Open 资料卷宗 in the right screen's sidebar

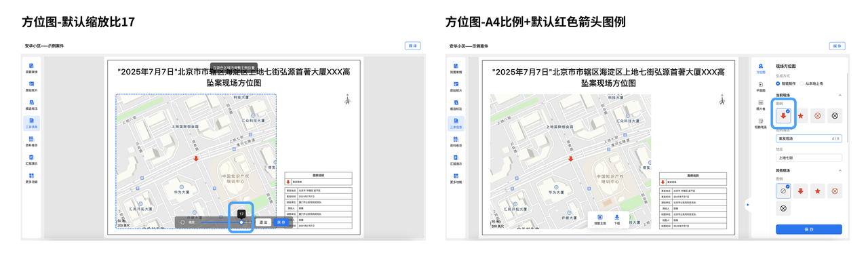[x=456, y=142]
